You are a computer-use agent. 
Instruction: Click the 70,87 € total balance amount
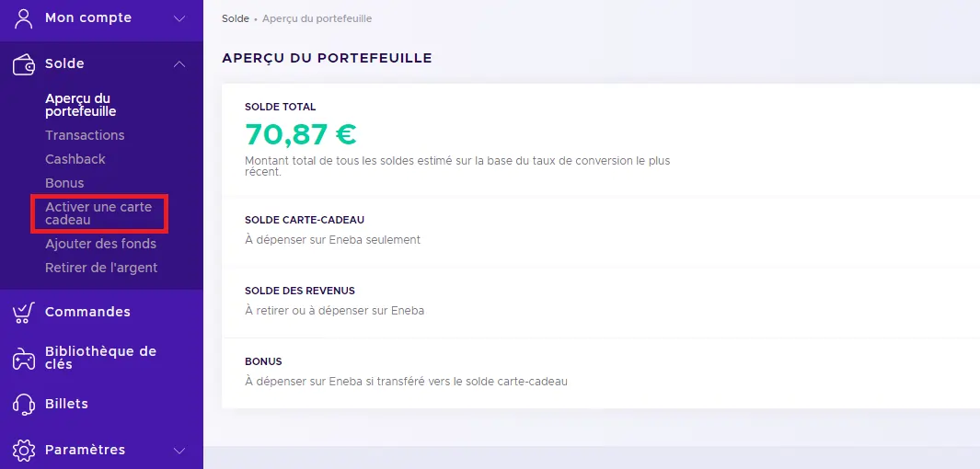coord(301,134)
